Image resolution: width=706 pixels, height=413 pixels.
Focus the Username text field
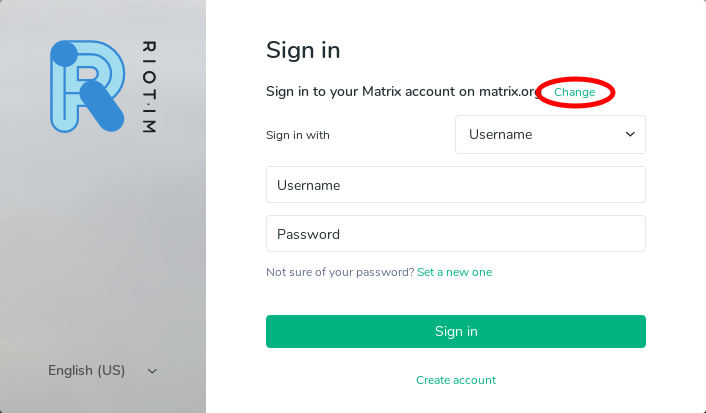click(456, 185)
